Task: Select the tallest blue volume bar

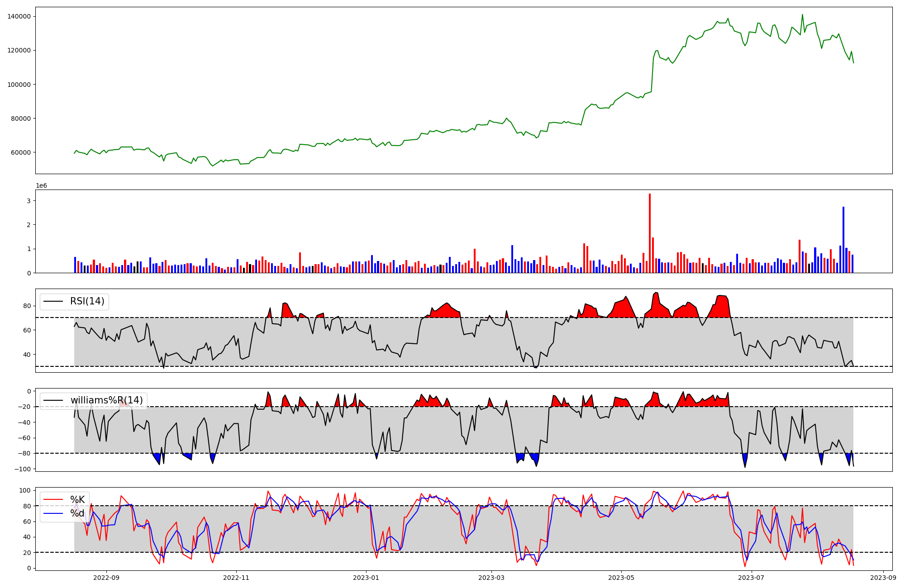Action: point(843,240)
